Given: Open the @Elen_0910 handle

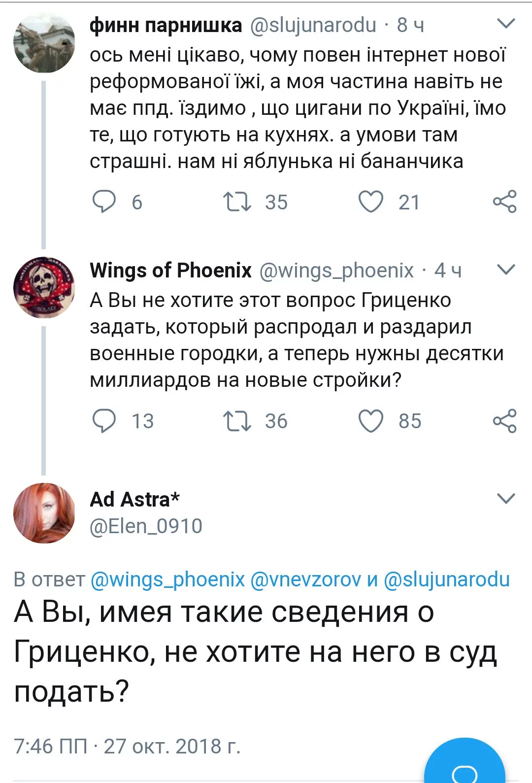Looking at the screenshot, I should [x=146, y=526].
